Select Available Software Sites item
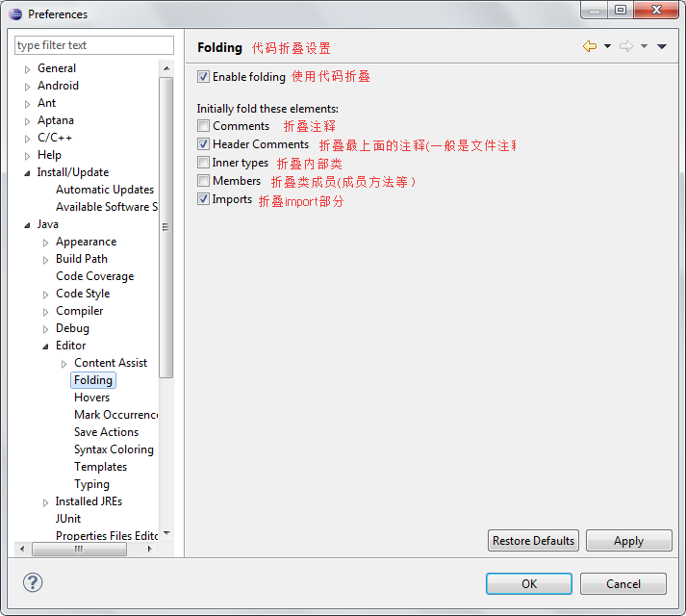 (107, 207)
